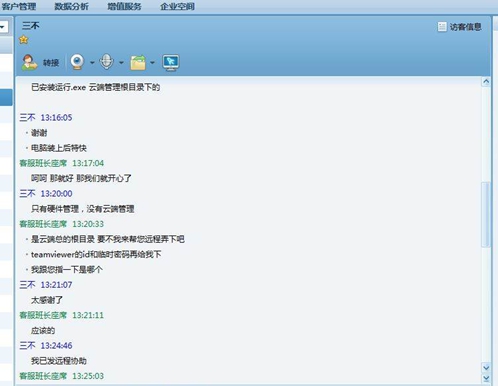Viewport: 498px width, 386px height.
Task: Select the highlighted blue row in left list
Action: (6, 97)
